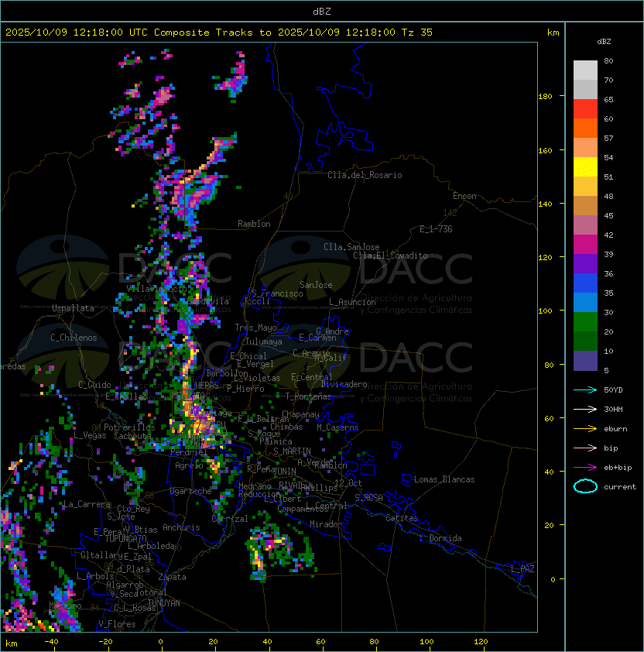The height and width of the screenshot is (652, 644).
Task: Click the 'Tz 35' threshold text
Action: coord(417,33)
